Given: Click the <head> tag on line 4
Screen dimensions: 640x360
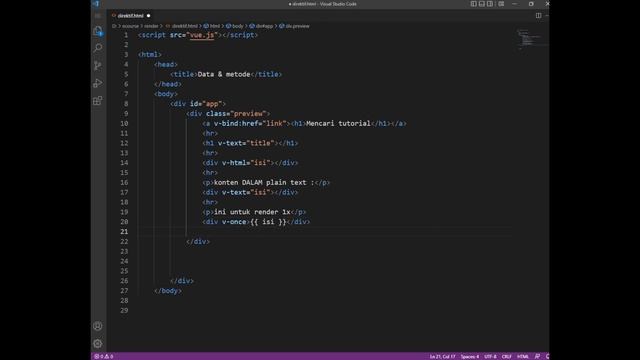Looking at the screenshot, I should point(166,64).
